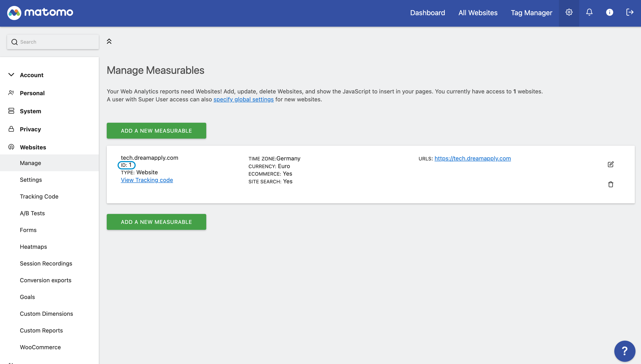Delete tech.dreamapply.com with the trash icon
641x364 pixels.
[611, 184]
